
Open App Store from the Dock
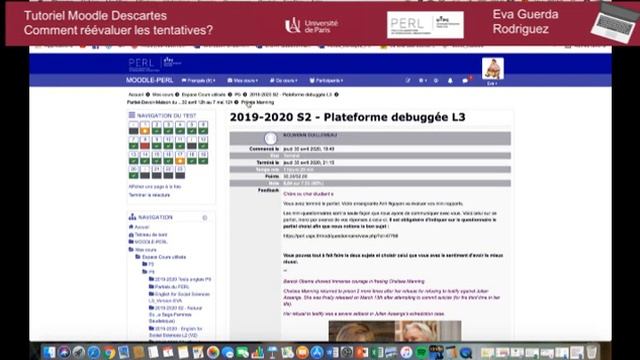pos(317,352)
